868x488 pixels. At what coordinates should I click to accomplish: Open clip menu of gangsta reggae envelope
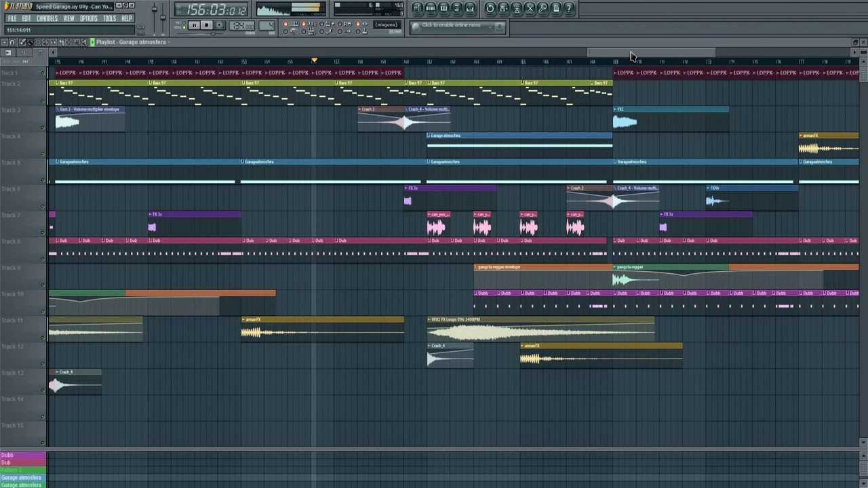(477, 267)
